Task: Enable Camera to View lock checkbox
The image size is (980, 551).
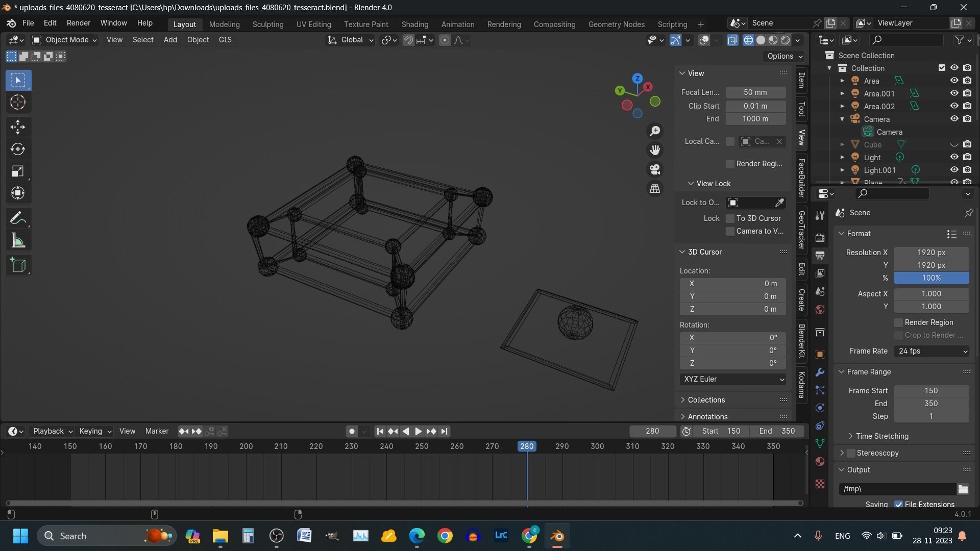Action: coord(730,231)
